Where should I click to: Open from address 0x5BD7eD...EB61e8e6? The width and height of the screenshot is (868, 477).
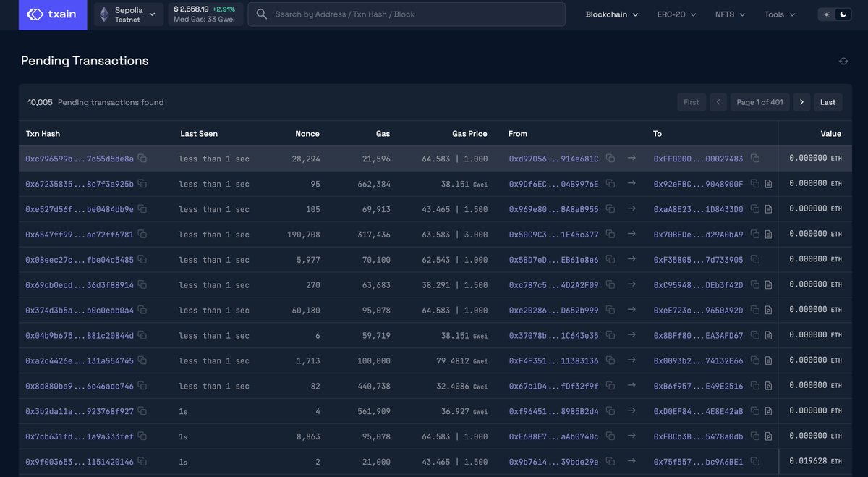pos(554,260)
